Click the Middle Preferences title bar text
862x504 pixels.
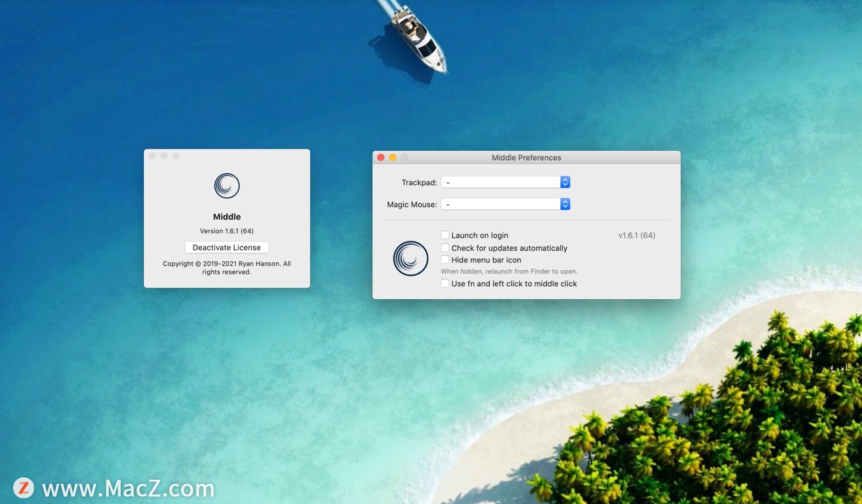(x=526, y=157)
